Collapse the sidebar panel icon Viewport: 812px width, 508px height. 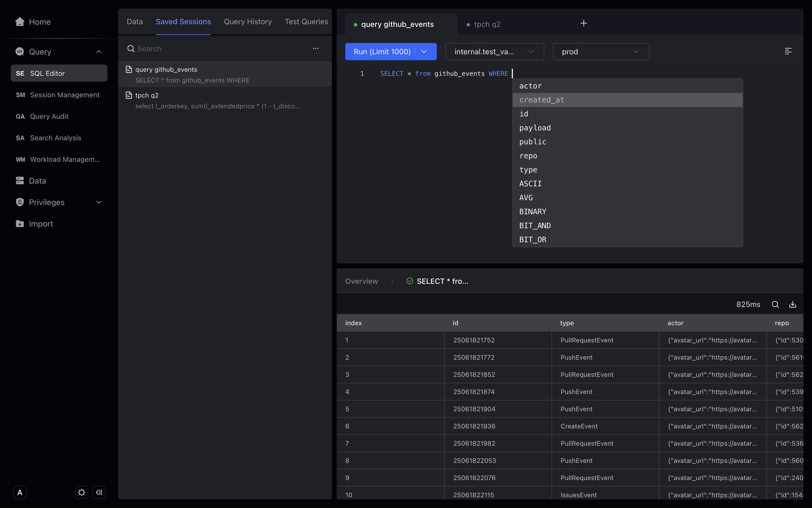coord(99,492)
